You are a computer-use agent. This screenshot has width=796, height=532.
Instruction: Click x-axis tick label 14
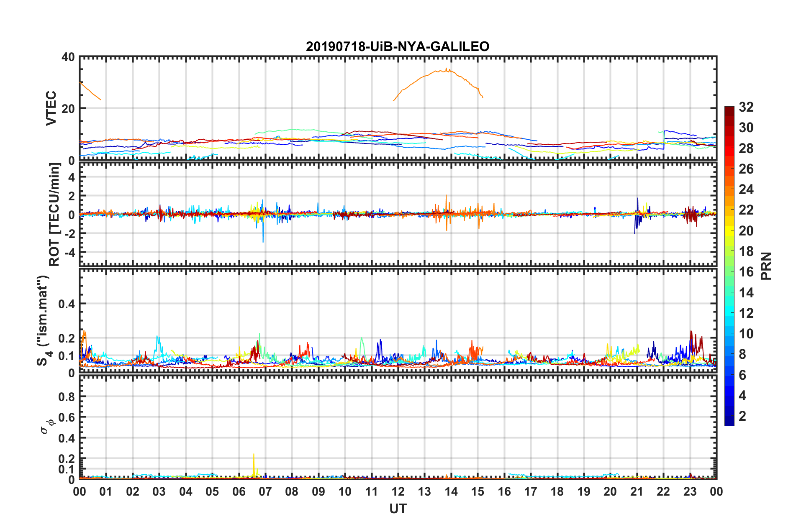coord(451,491)
